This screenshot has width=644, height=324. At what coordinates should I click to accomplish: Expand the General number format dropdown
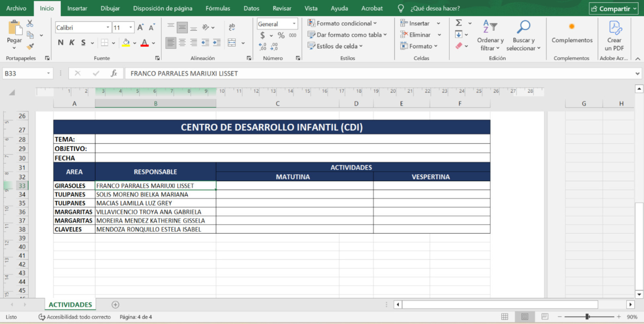point(294,24)
